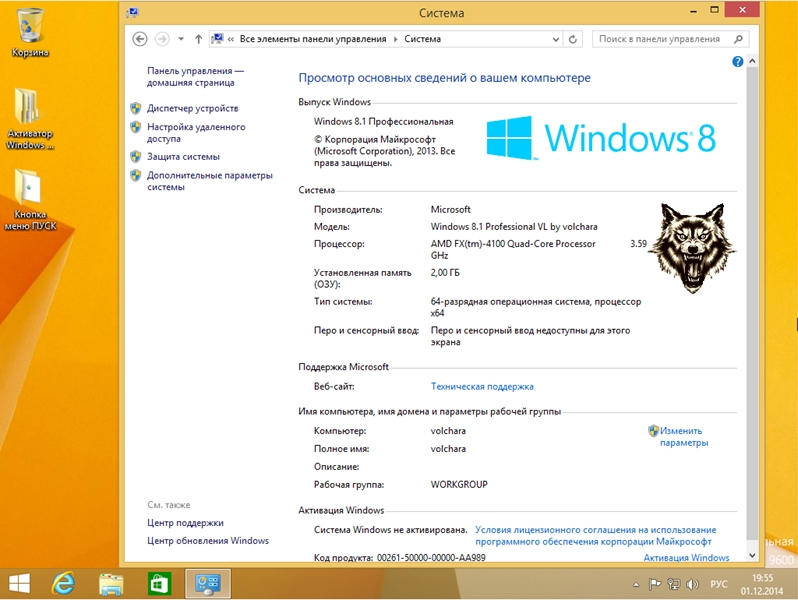Expand the address bar history dropdown

click(555, 39)
